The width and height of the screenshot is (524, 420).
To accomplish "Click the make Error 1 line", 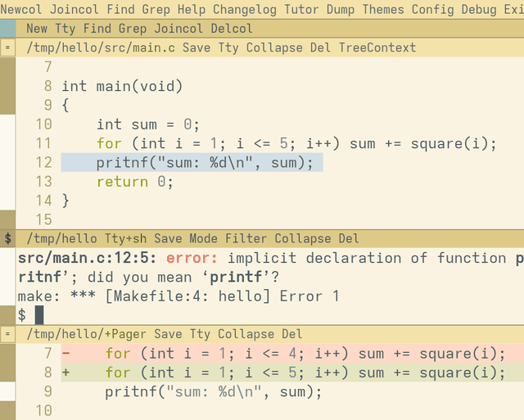I will tap(178, 296).
